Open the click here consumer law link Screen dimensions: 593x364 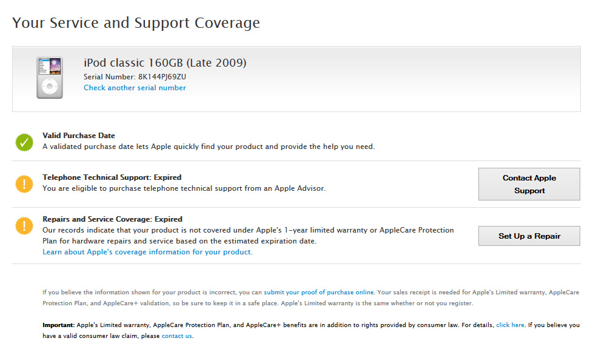pos(510,325)
